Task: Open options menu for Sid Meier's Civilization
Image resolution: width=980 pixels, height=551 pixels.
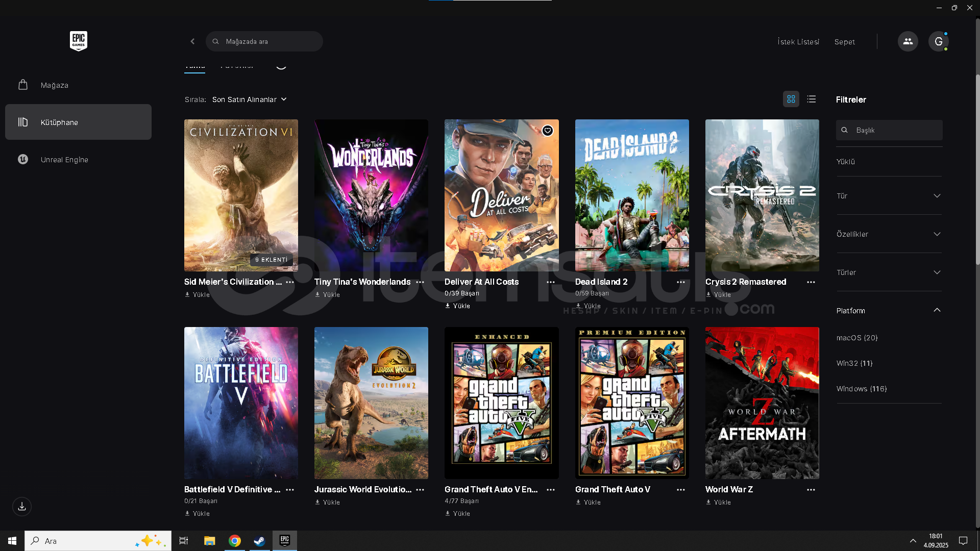Action: point(290,282)
